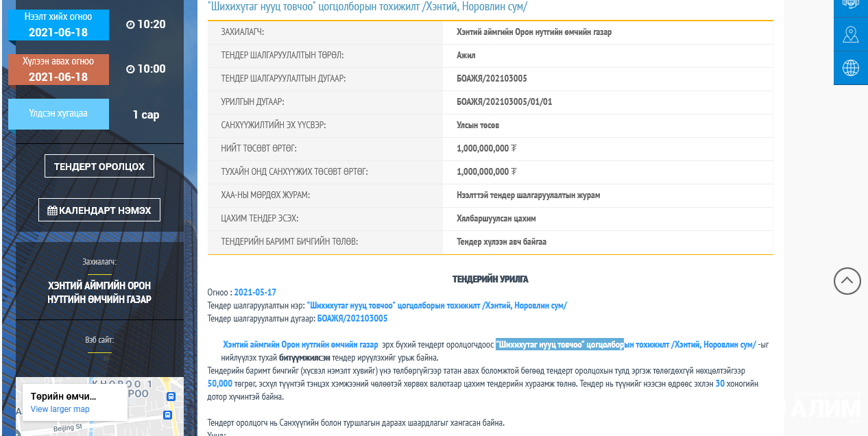Open the headset support icon in the blue side panel
The height and width of the screenshot is (436, 868).
[851, 3]
